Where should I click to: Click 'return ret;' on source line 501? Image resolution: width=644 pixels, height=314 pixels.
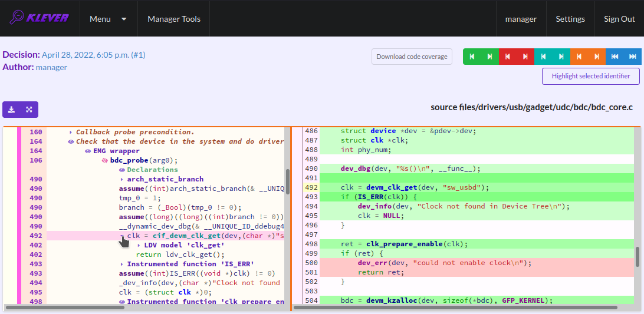point(381,273)
